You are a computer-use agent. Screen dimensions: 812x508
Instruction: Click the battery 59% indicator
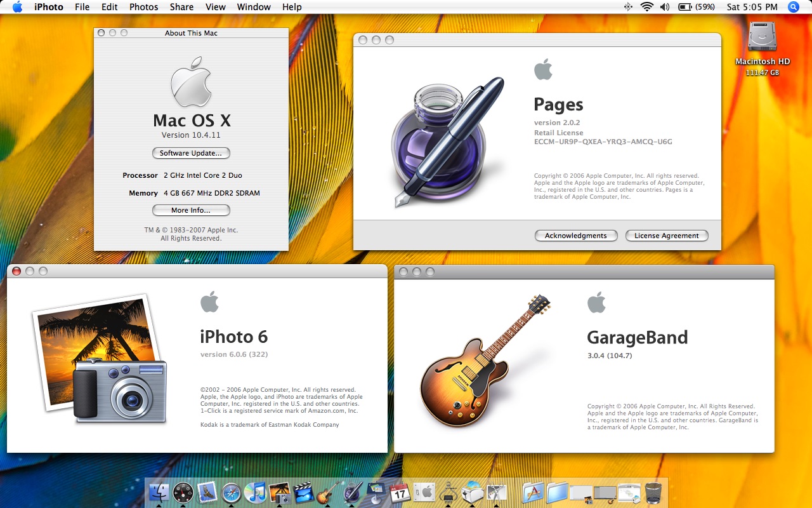(x=697, y=7)
